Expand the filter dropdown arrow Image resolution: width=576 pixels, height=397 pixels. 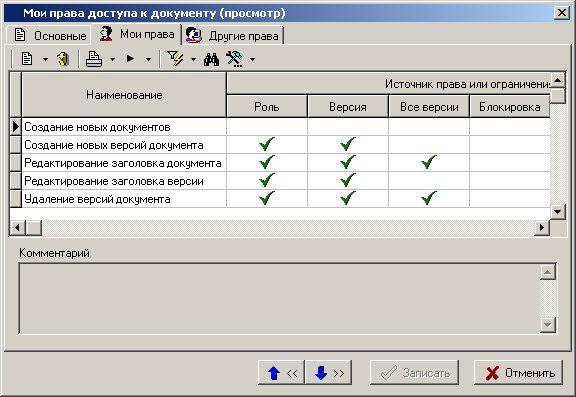[193, 59]
